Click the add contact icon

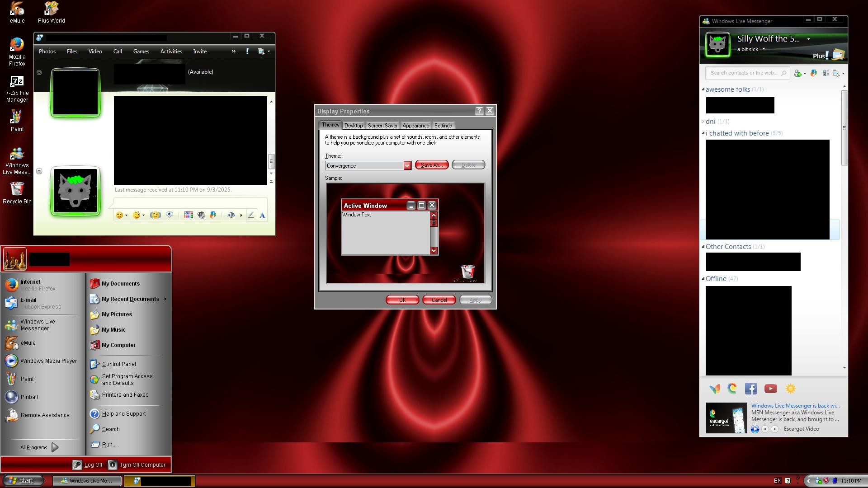tap(798, 73)
